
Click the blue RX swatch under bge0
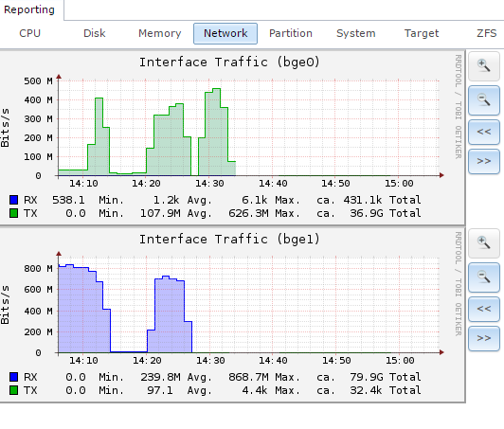coord(14,200)
